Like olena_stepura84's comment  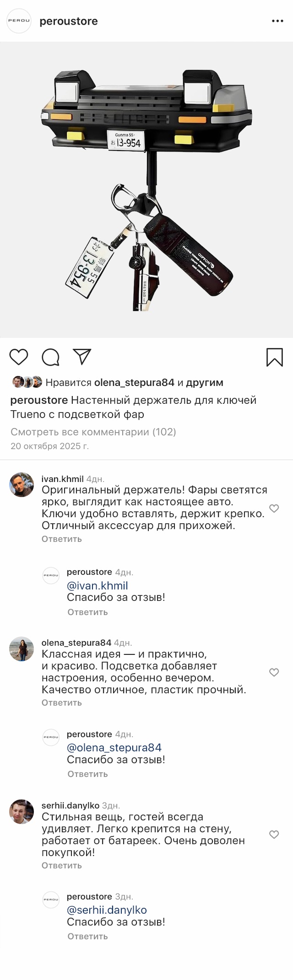[x=274, y=672]
